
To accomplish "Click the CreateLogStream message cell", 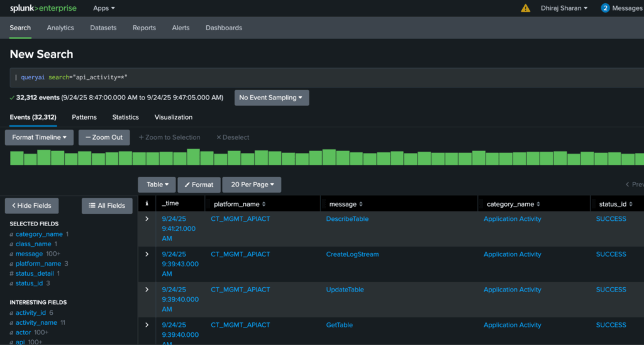I will 352,254.
